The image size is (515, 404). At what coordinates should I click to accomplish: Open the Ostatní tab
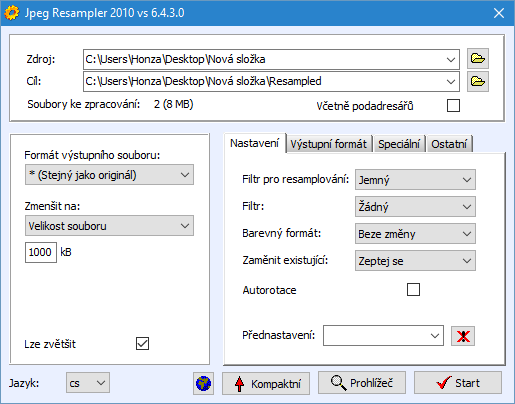pos(449,144)
